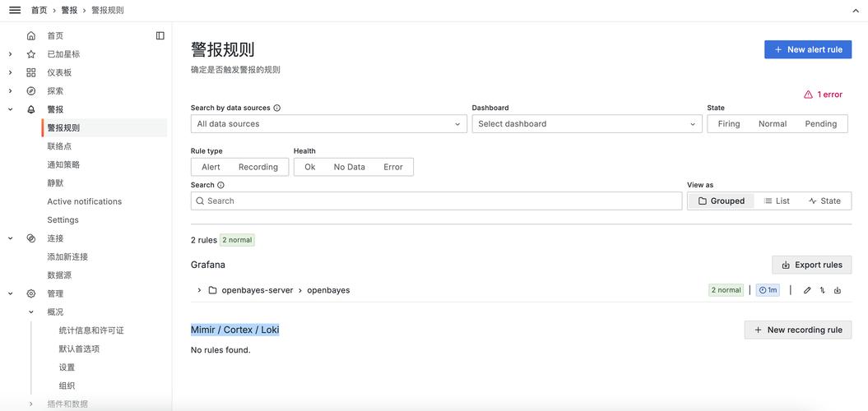
Task: Open 联络点 in the sidebar
Action: click(59, 146)
